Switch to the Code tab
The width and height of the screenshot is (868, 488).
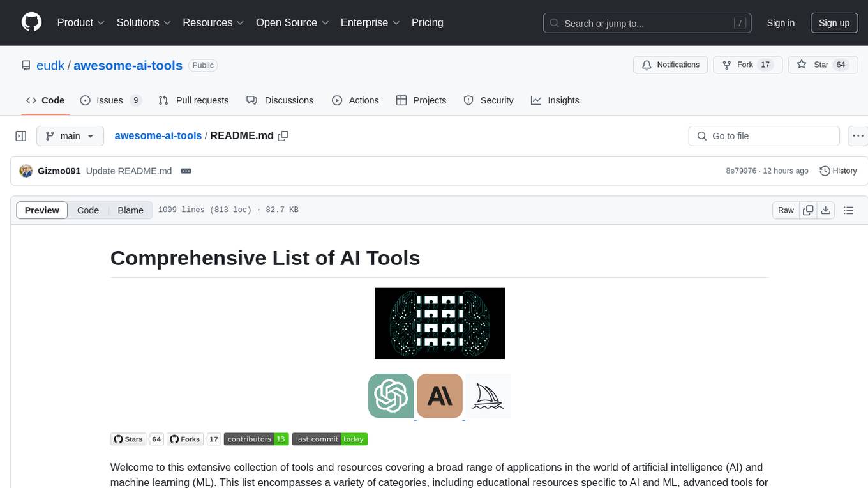[x=45, y=100]
